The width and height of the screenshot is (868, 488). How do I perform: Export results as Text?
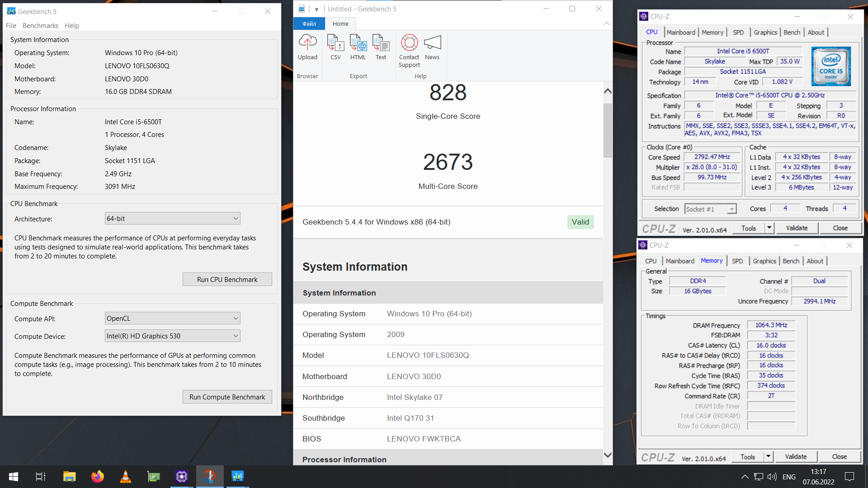click(x=381, y=47)
